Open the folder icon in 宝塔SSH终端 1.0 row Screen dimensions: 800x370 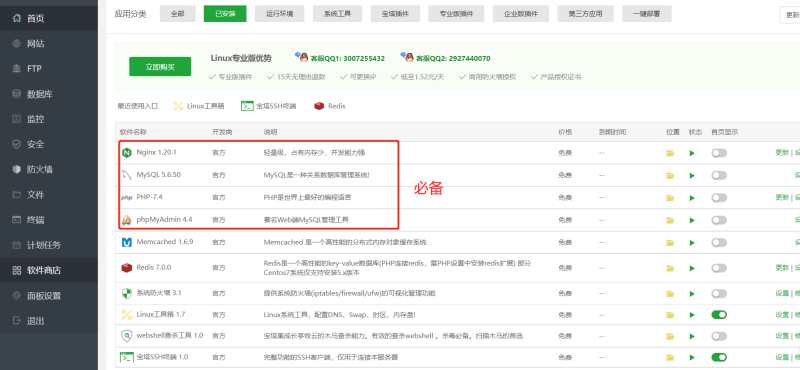pyautogui.click(x=670, y=357)
